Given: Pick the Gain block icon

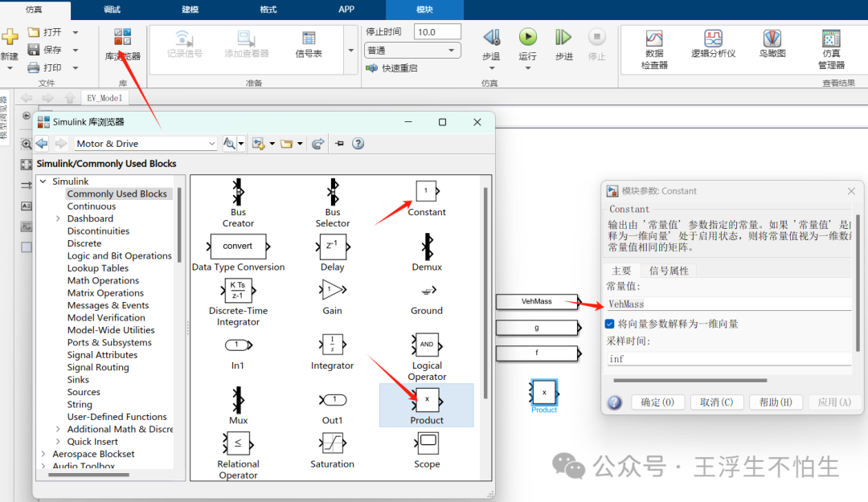Looking at the screenshot, I should coord(332,290).
